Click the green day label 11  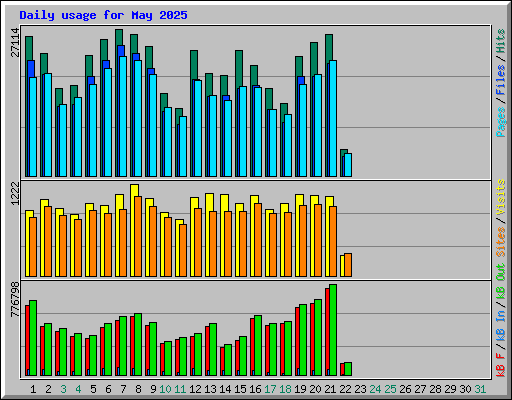coord(180,389)
